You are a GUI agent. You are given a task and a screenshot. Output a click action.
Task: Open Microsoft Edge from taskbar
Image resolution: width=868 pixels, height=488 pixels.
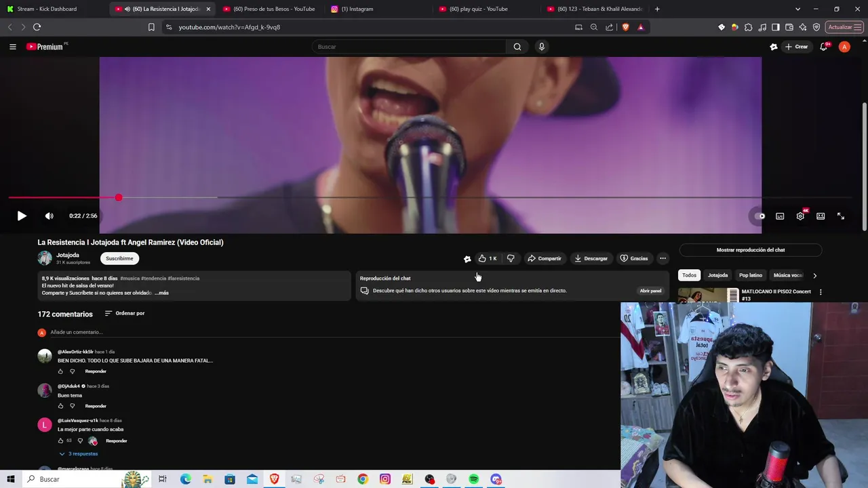pos(185,479)
